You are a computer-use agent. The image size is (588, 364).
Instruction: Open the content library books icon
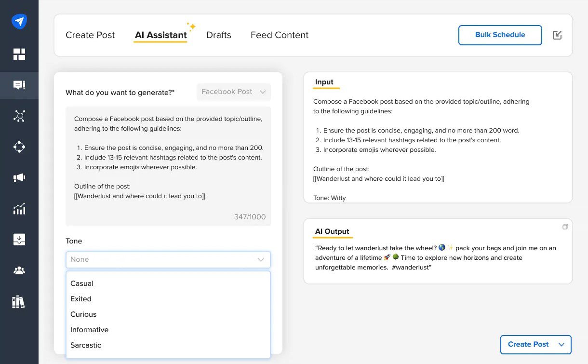(x=19, y=302)
